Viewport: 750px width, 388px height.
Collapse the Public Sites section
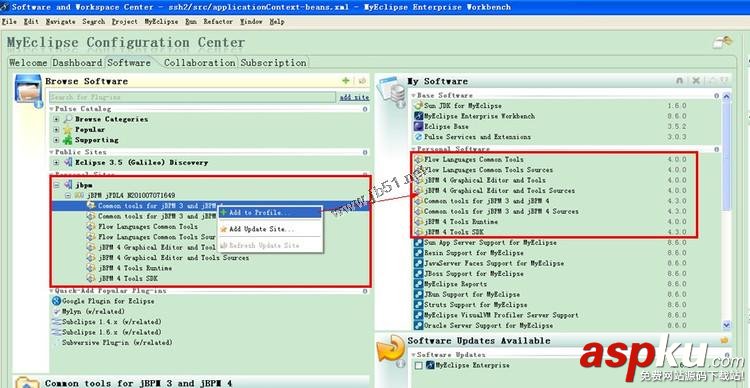pyautogui.click(x=53, y=152)
